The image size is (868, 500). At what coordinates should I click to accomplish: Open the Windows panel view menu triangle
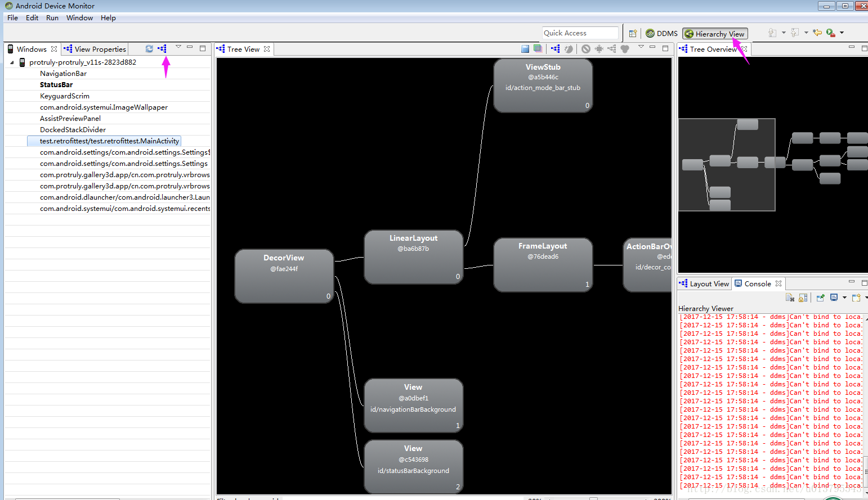pos(178,47)
